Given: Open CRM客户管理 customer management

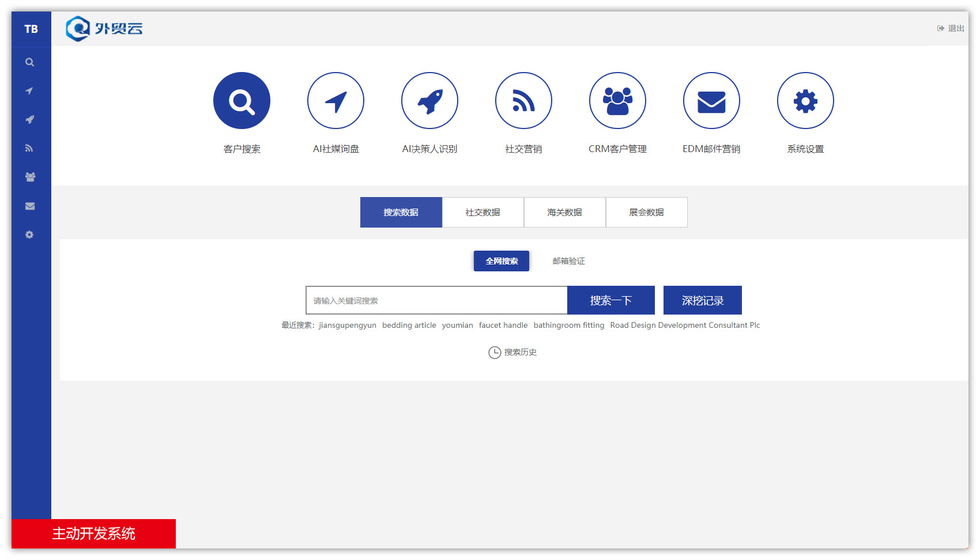Looking at the screenshot, I should (617, 100).
